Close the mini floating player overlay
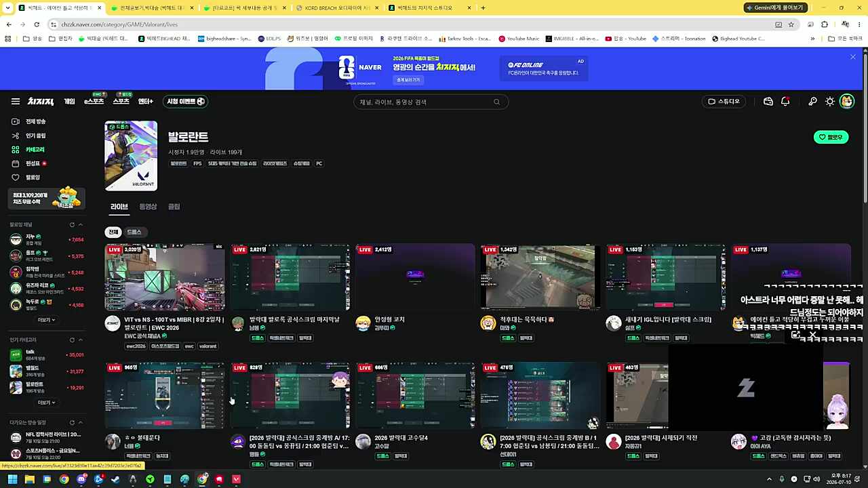Screen dimensions: 868x488 [x=812, y=335]
